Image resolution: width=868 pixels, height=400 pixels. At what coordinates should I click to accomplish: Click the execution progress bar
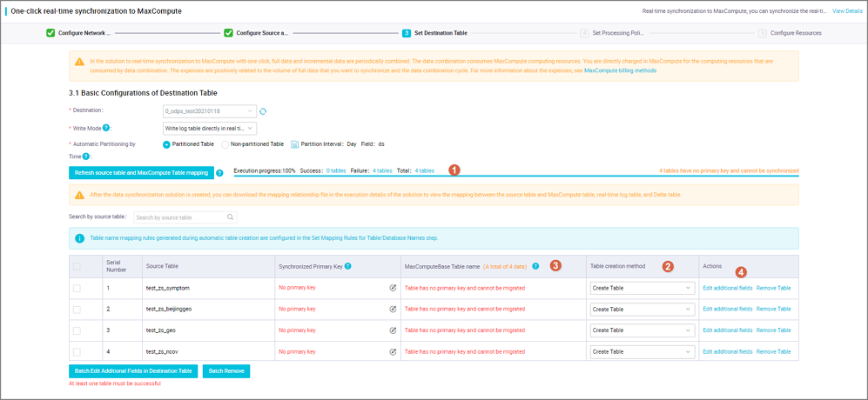[x=516, y=176]
